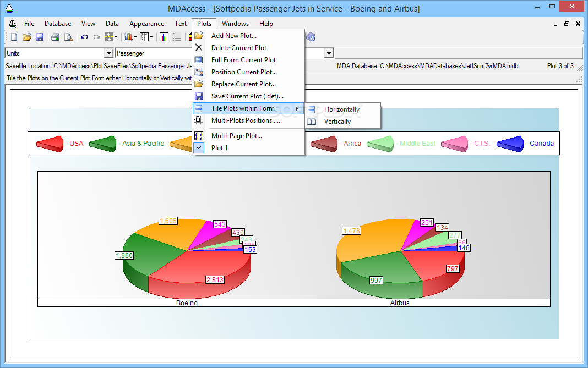Choose Multi-Page Plot... entry

pos(248,136)
